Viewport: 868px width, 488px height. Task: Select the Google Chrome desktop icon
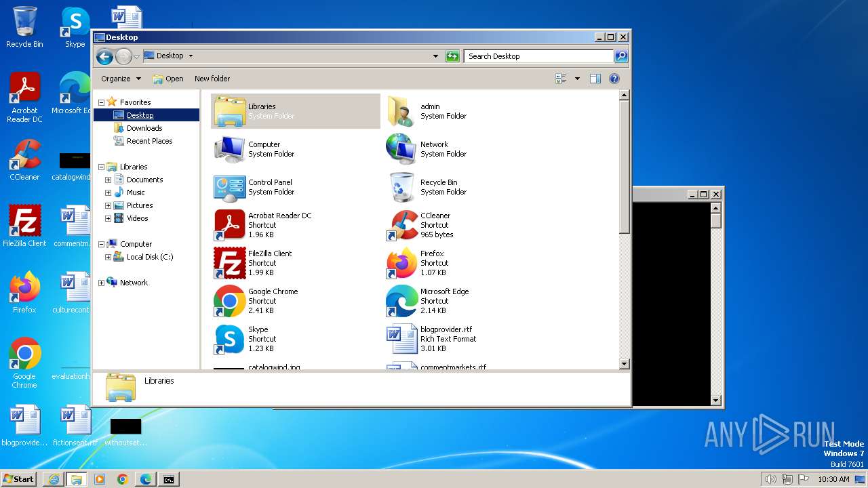click(x=24, y=363)
